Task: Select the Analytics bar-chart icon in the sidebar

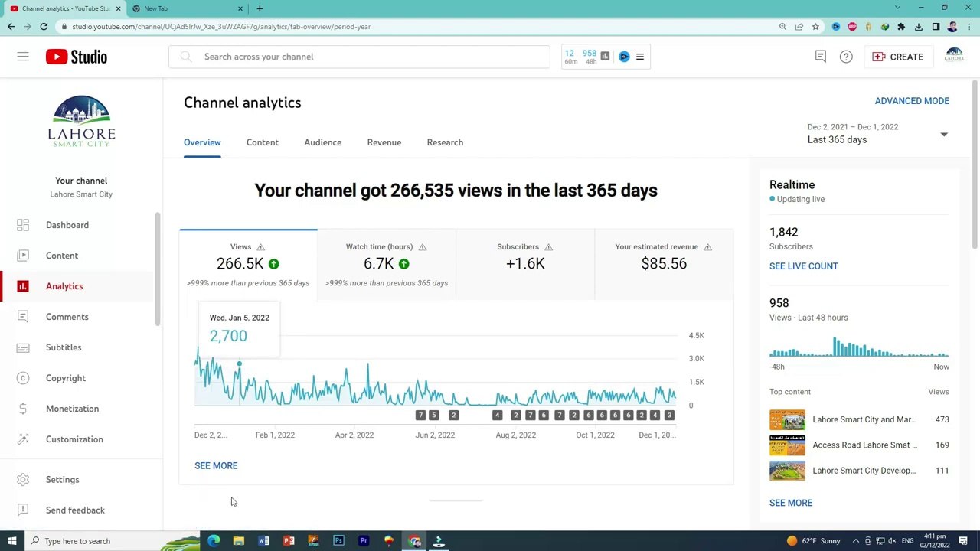Action: pos(23,286)
